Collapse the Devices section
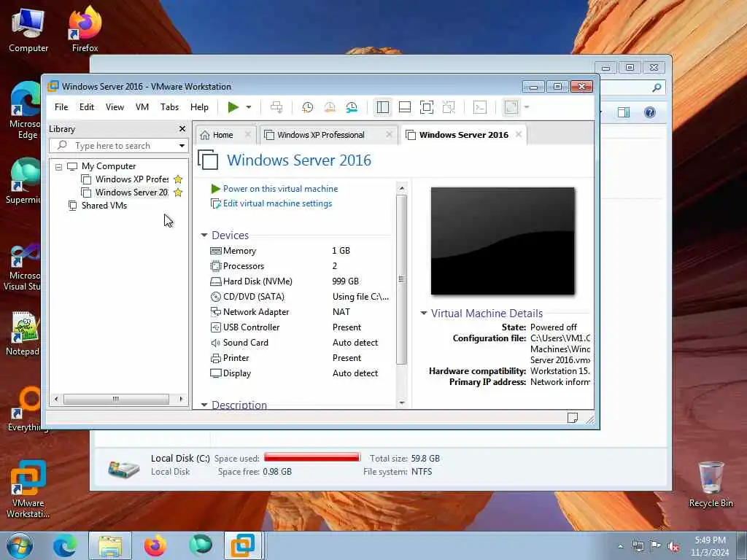The height and width of the screenshot is (560, 747). [204, 236]
